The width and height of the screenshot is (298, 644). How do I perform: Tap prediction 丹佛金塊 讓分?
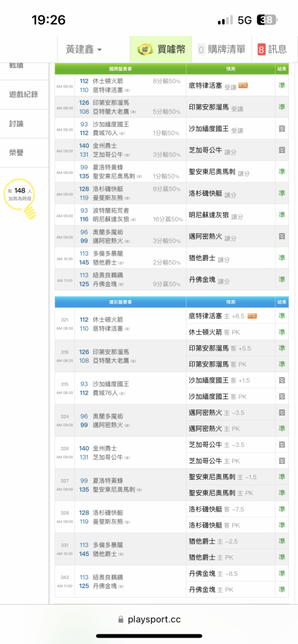tap(209, 279)
